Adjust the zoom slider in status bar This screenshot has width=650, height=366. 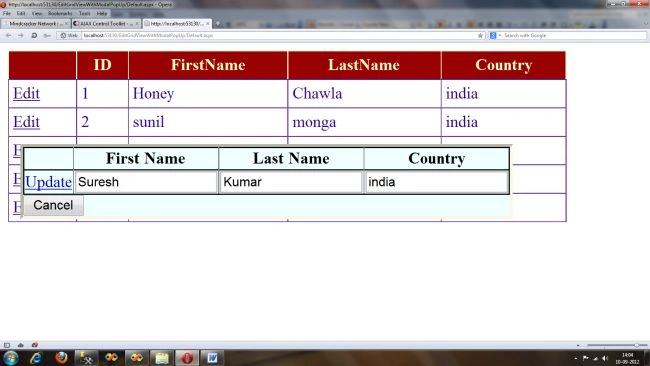[616, 345]
